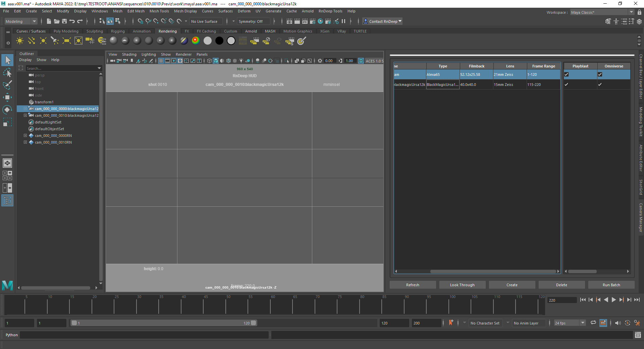Image resolution: width=644 pixels, height=349 pixels.
Task: Toggle Omniverse checkbox for Alexa65 row
Action: [x=600, y=74]
